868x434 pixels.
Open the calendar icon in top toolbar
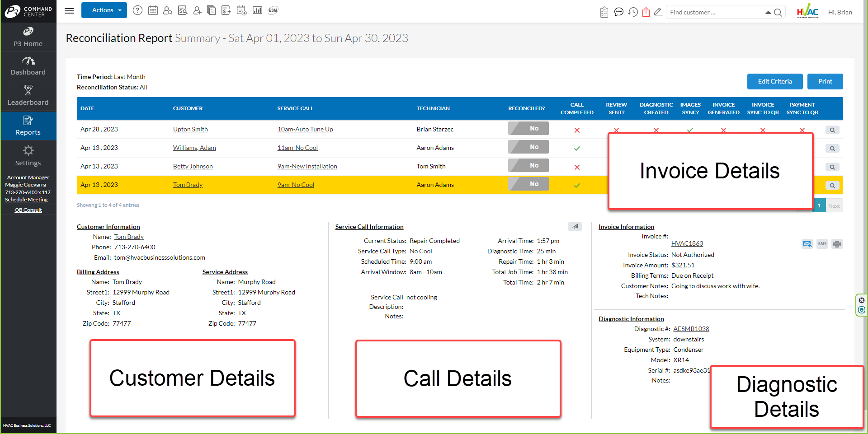153,10
